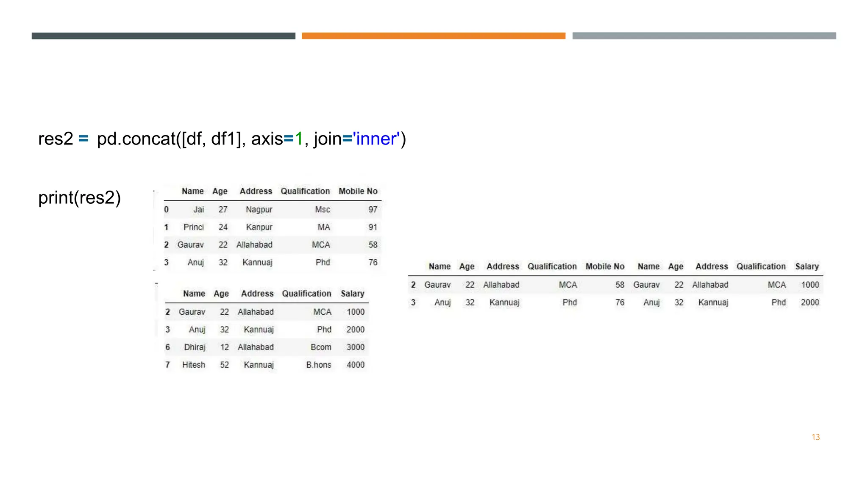868x488 pixels.
Task: Click the 'Salary' header in second table
Action: tap(352, 294)
